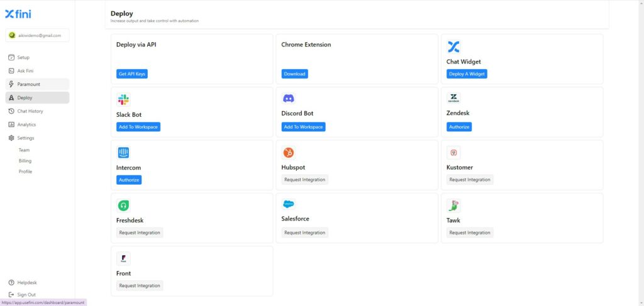Click the Chat Widget Fini logo icon

[453, 46]
